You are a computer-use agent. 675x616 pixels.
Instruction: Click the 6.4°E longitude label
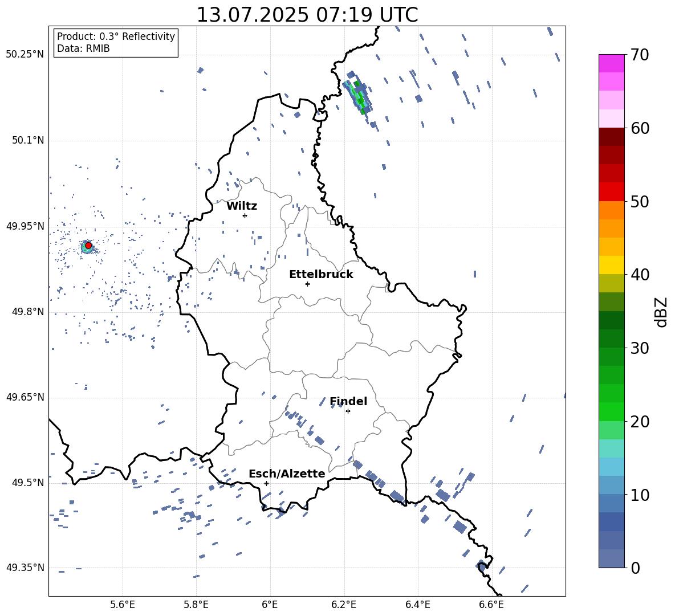pos(417,605)
